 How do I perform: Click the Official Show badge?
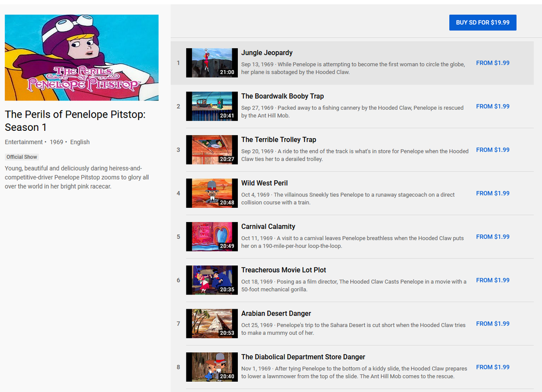coord(22,157)
